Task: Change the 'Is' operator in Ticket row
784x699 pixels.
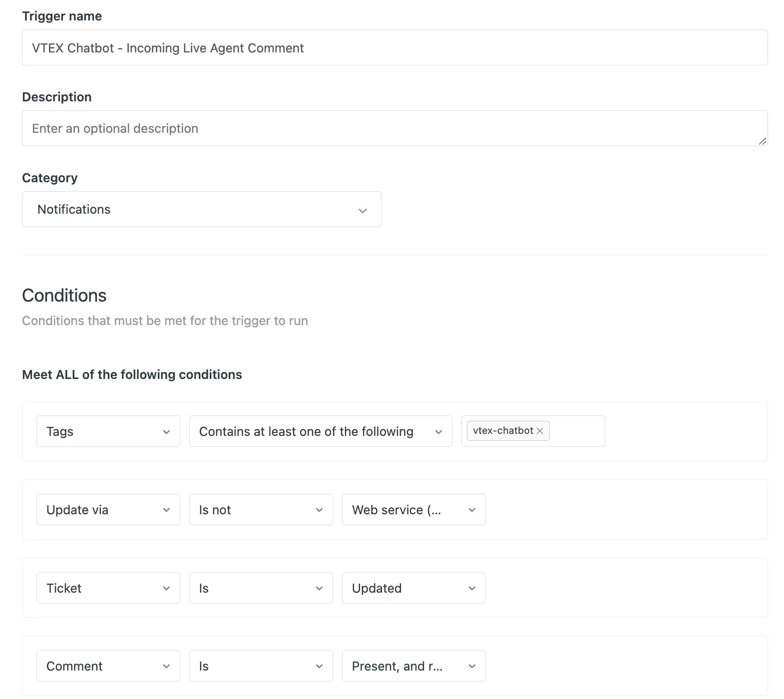Action: tap(261, 588)
